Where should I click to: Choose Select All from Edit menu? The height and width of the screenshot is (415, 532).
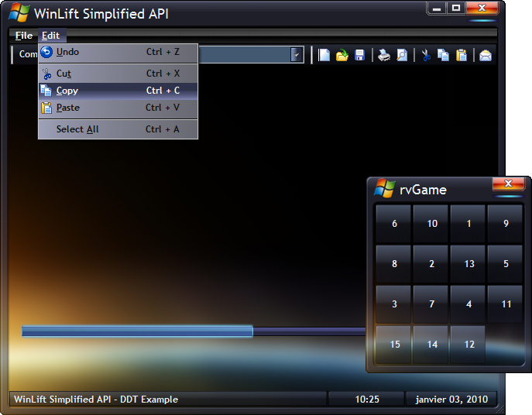click(118, 129)
